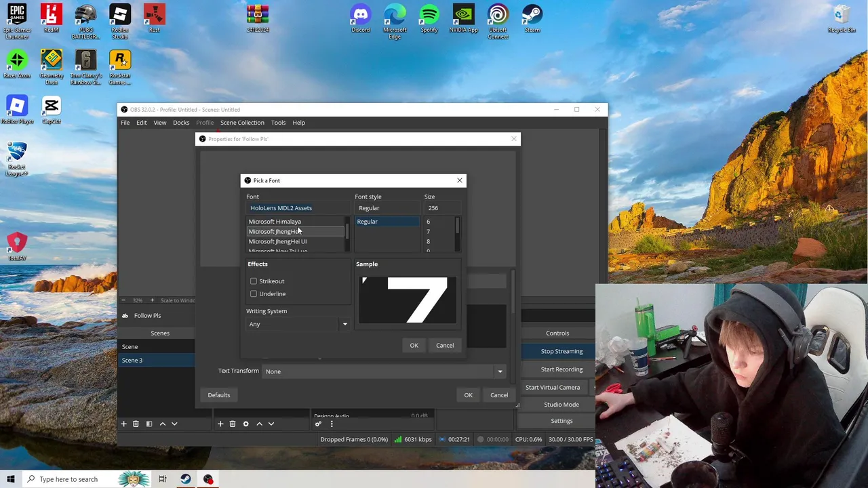Viewport: 868px width, 488px height.
Task: Click Defaults in the Properties window
Action: point(219,395)
